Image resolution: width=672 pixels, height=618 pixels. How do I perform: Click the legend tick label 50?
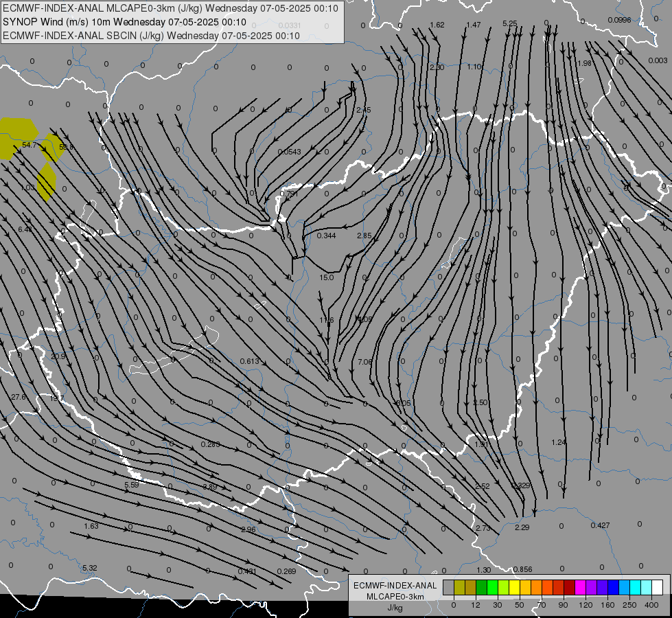(x=519, y=605)
